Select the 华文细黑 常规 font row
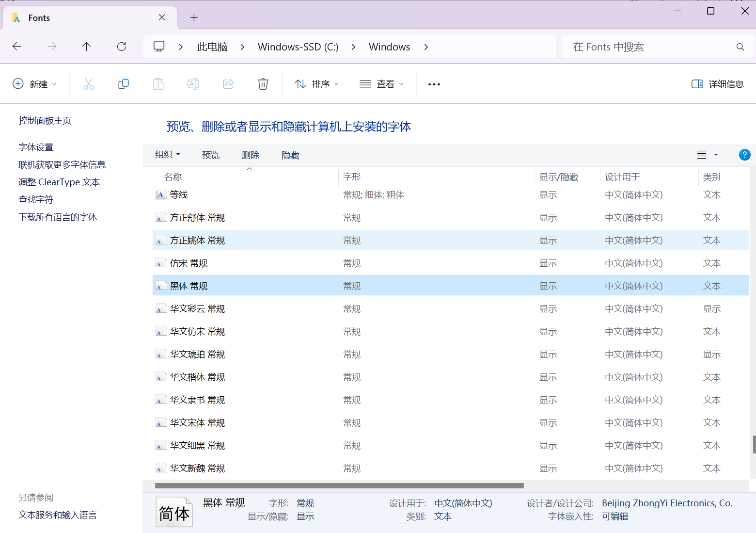Screen dimensions: 756x533 click(x=451, y=446)
